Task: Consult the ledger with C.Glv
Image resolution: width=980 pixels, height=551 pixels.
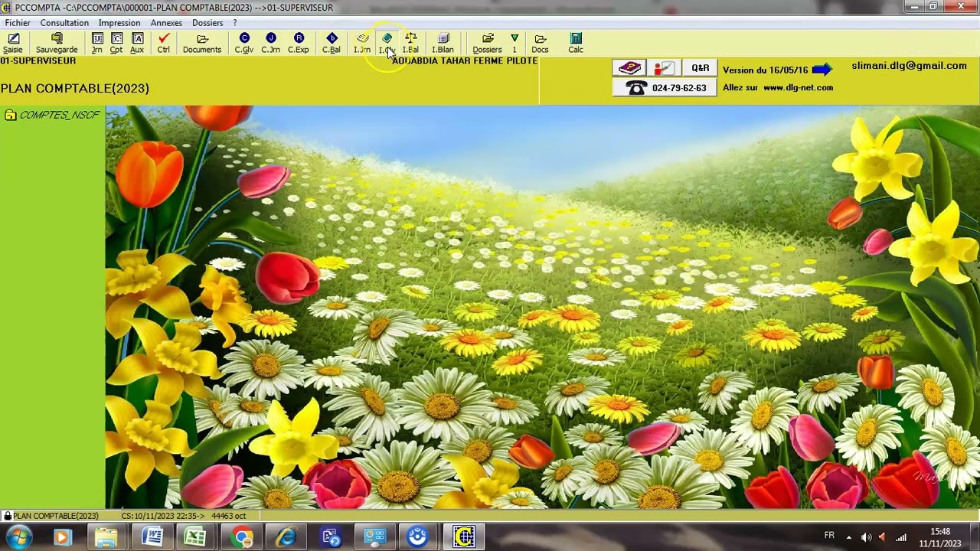Action: [244, 44]
